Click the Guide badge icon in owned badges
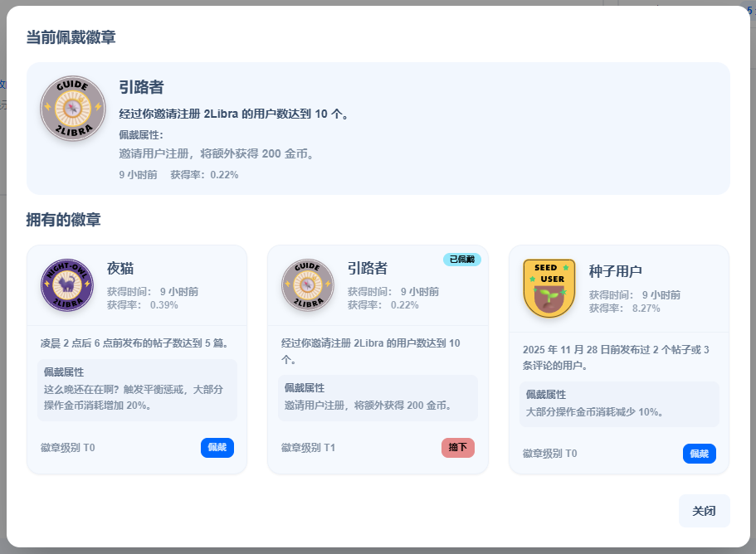Image resolution: width=756 pixels, height=554 pixels. coord(308,285)
